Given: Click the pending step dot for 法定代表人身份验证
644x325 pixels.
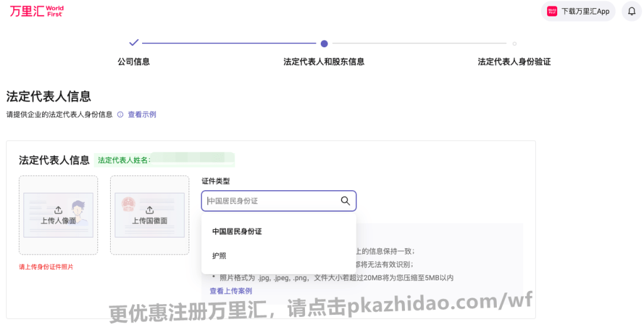Looking at the screenshot, I should (514, 43).
